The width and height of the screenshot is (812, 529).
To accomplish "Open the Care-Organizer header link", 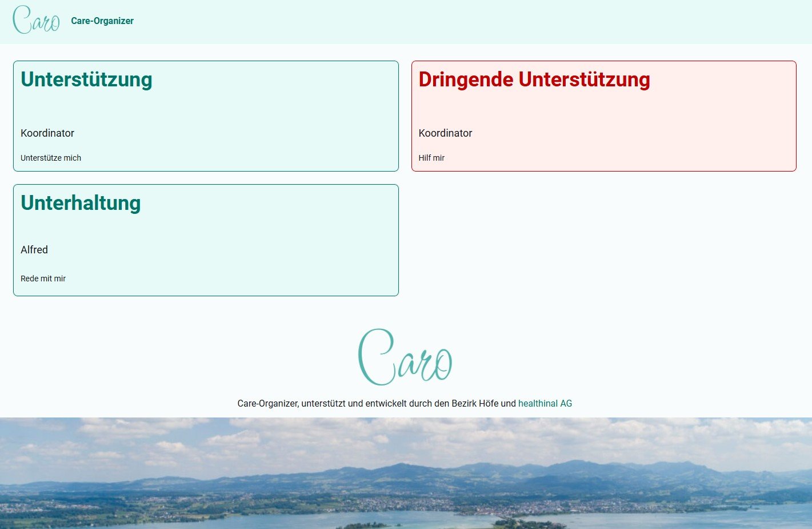I will click(102, 21).
